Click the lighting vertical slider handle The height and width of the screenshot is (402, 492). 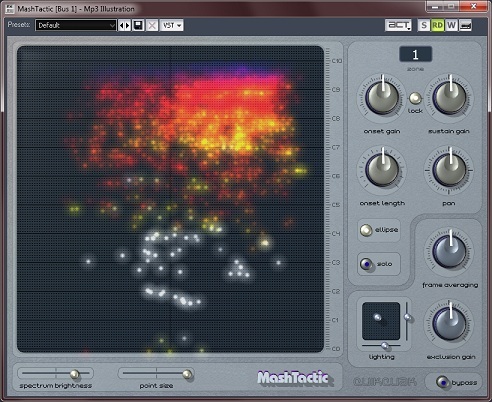[407, 317]
